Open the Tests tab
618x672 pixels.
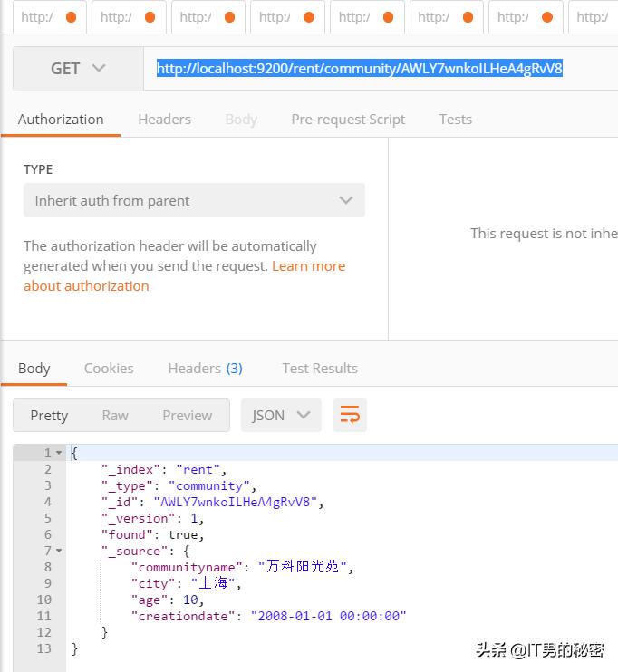[455, 120]
